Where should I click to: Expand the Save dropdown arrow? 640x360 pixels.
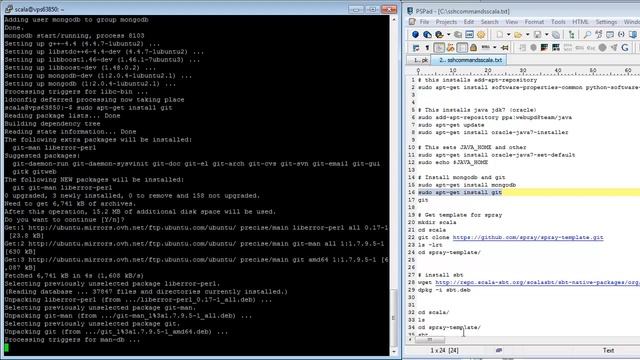pyautogui.click(x=547, y=35)
